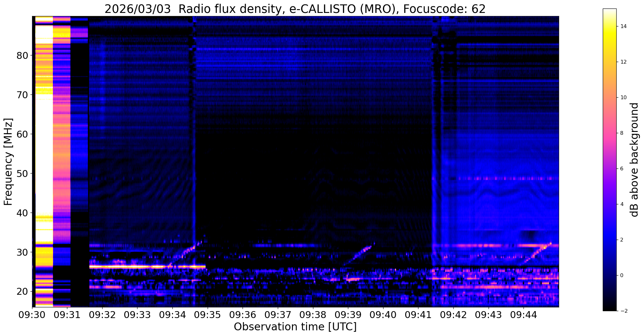Click the colorbar tick label 0

click(x=621, y=276)
